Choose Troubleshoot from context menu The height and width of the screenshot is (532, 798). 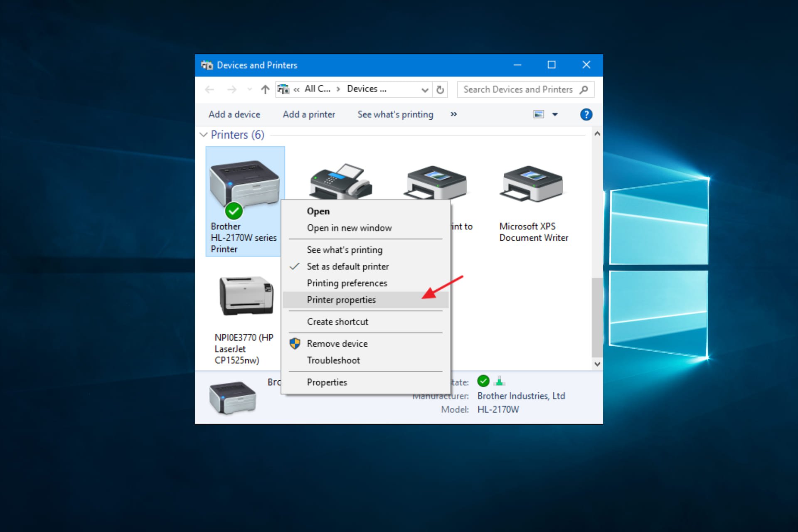[365, 360]
